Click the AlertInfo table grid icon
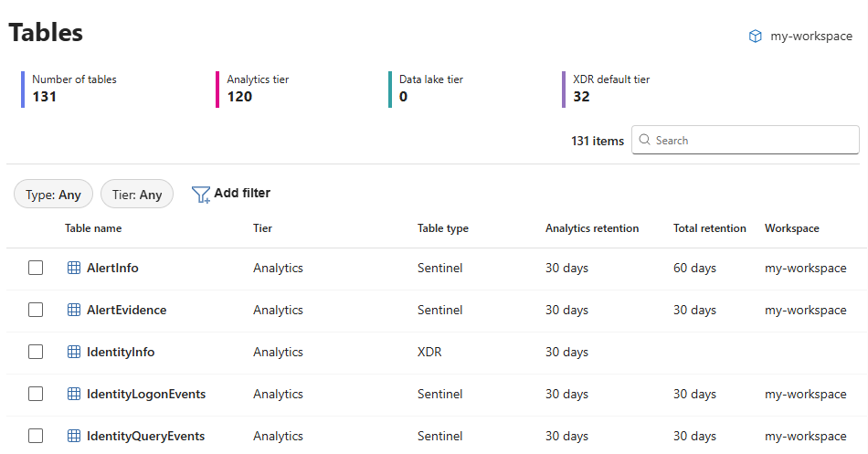868x454 pixels. pos(74,268)
